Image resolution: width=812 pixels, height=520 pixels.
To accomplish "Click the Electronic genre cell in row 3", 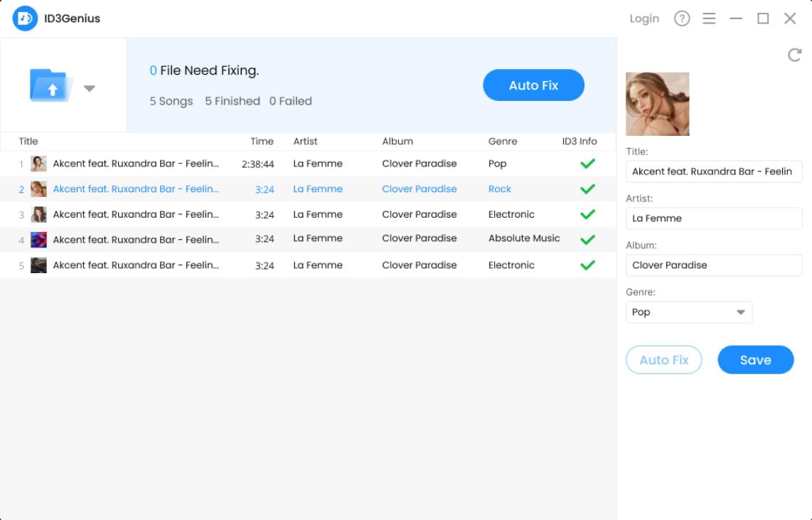I will point(511,214).
